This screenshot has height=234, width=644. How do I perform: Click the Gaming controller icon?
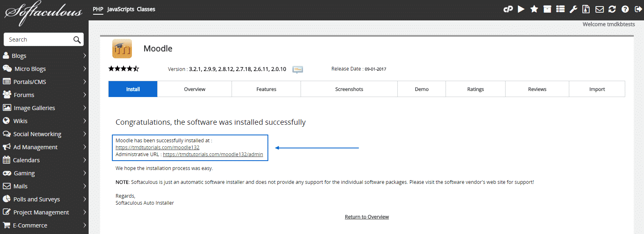tap(7, 173)
